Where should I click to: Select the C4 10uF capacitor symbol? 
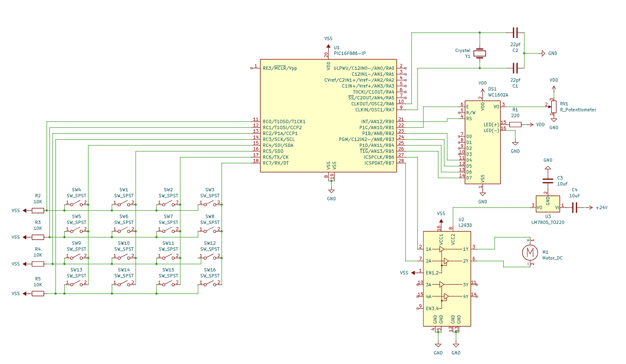575,207
